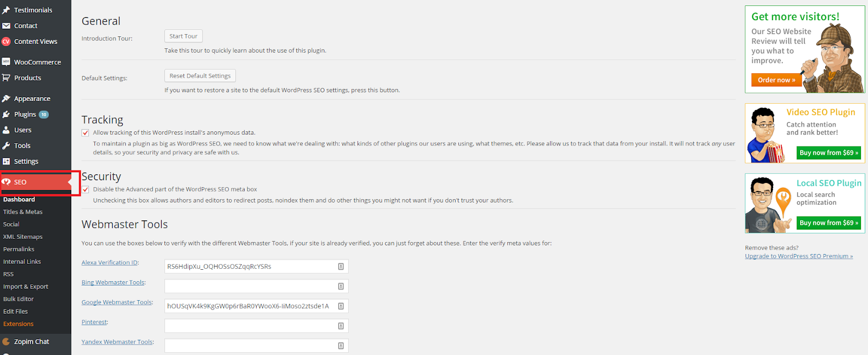Viewport: 868px width, 355px height.
Task: Click icon inside Bing Webmaster Tools field
Action: [x=341, y=286]
